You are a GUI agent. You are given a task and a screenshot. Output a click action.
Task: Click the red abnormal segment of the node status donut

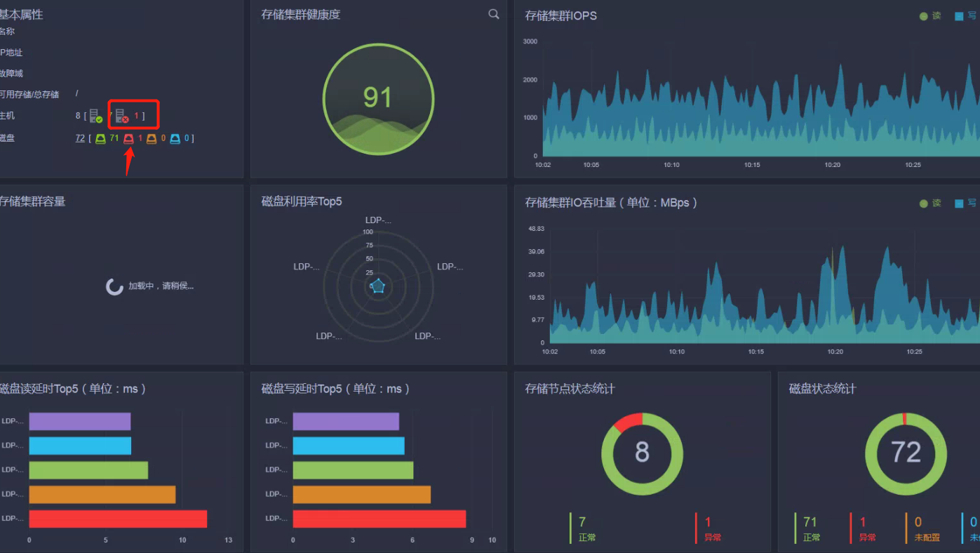[629, 421]
